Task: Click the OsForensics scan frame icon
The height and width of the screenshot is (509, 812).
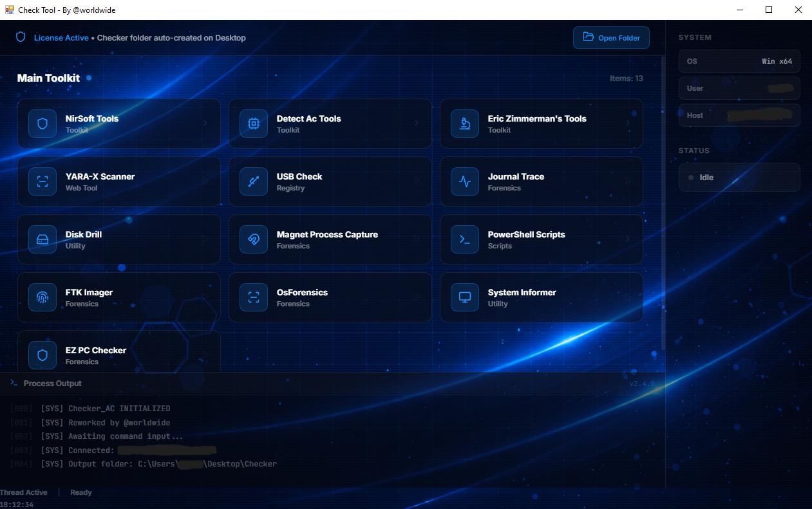Action: click(x=254, y=297)
